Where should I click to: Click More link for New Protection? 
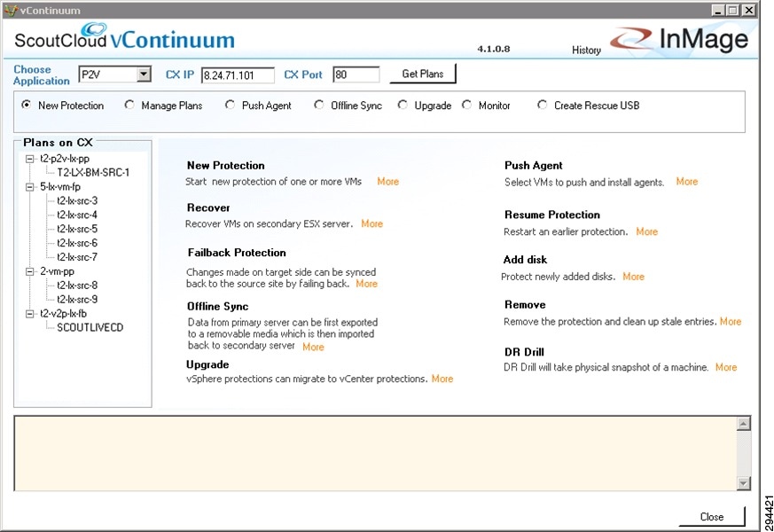pyautogui.click(x=388, y=182)
